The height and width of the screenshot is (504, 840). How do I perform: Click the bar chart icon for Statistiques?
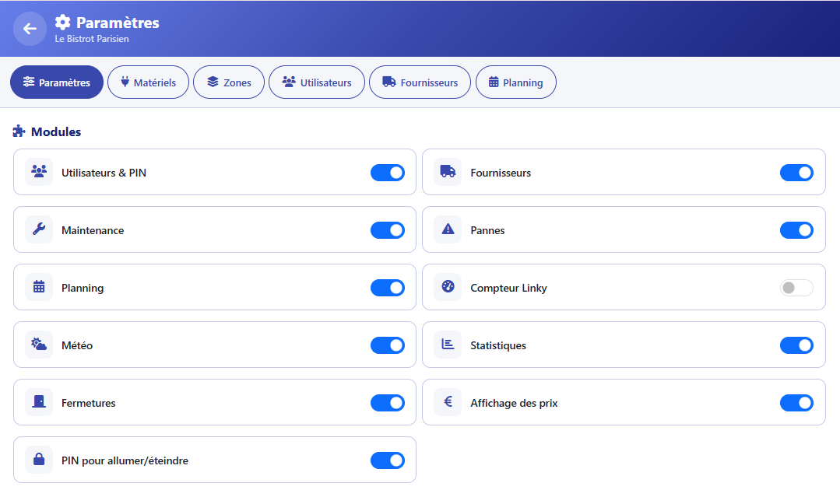coord(448,345)
